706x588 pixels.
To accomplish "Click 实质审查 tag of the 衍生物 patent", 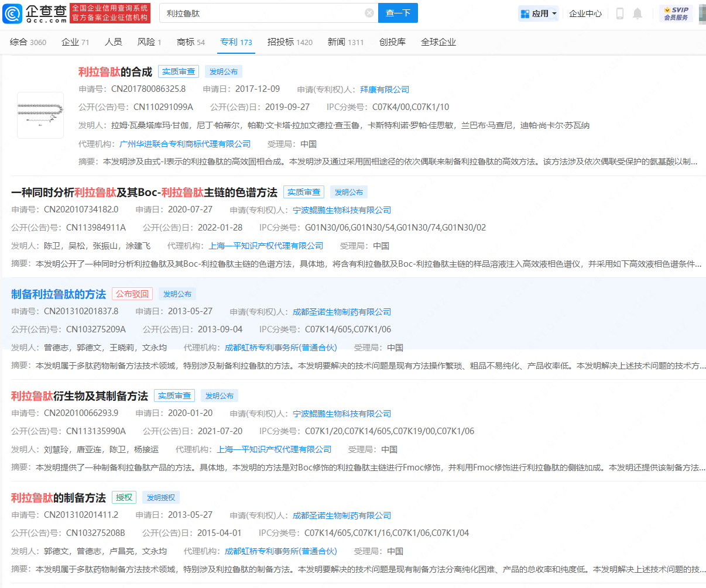I will [x=174, y=396].
